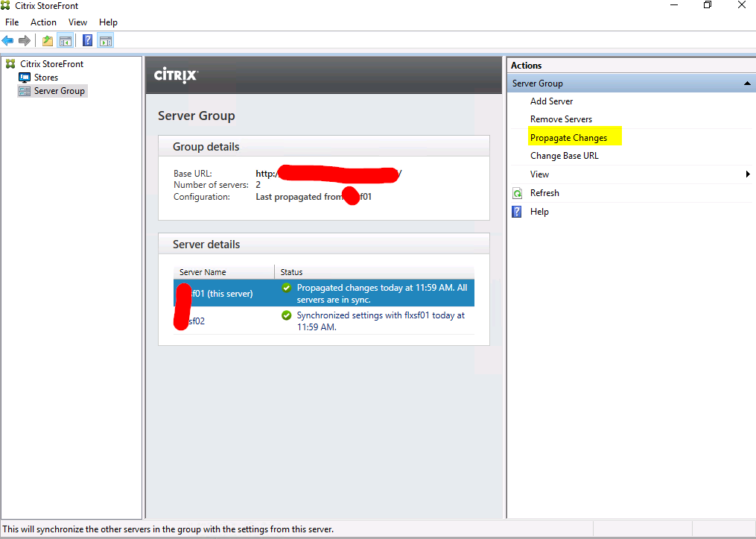756x539 pixels.
Task: Toggle the console tree panel icon
Action: point(66,40)
